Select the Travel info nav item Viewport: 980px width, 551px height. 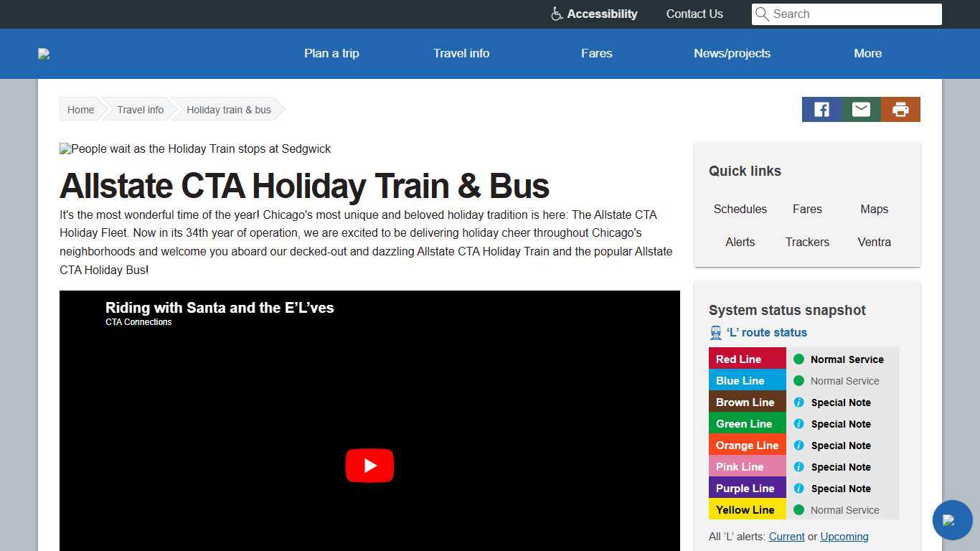click(461, 53)
